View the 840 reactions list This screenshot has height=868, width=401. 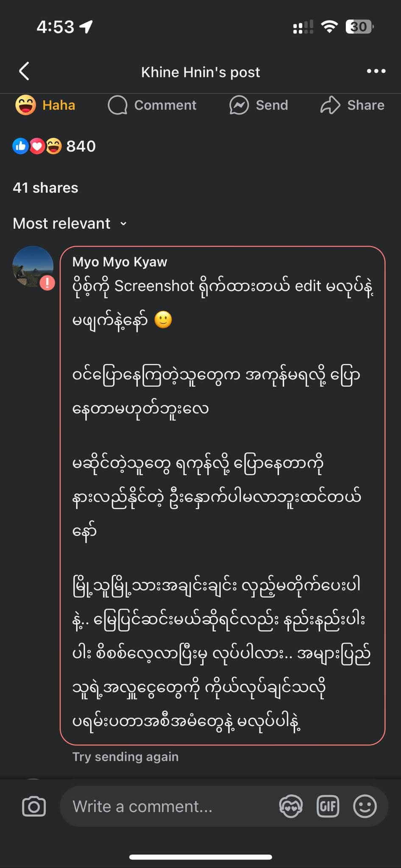[x=54, y=146]
